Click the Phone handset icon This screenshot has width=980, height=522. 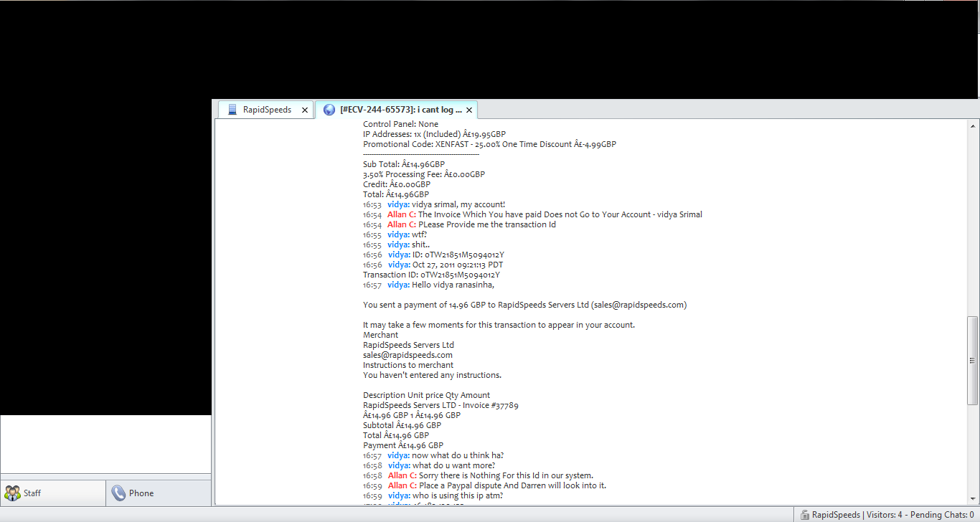[118, 493]
